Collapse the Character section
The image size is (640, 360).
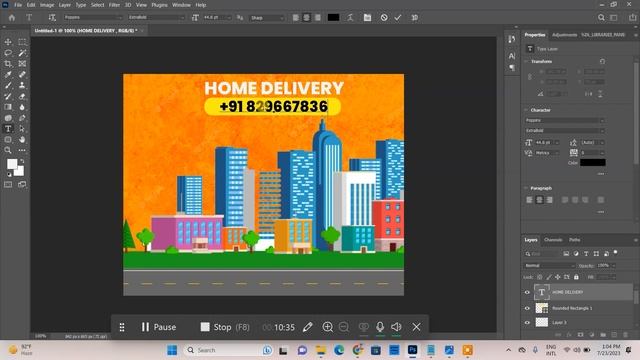pos(527,110)
